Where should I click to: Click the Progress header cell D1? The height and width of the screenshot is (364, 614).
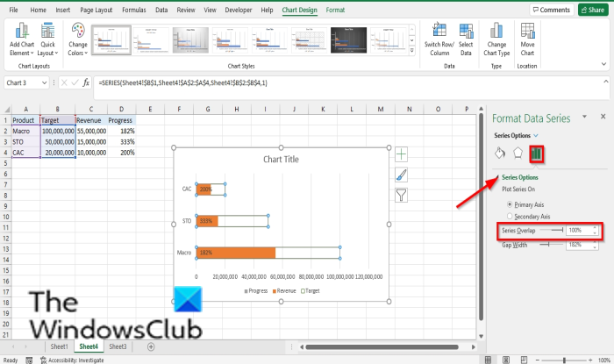click(x=121, y=120)
